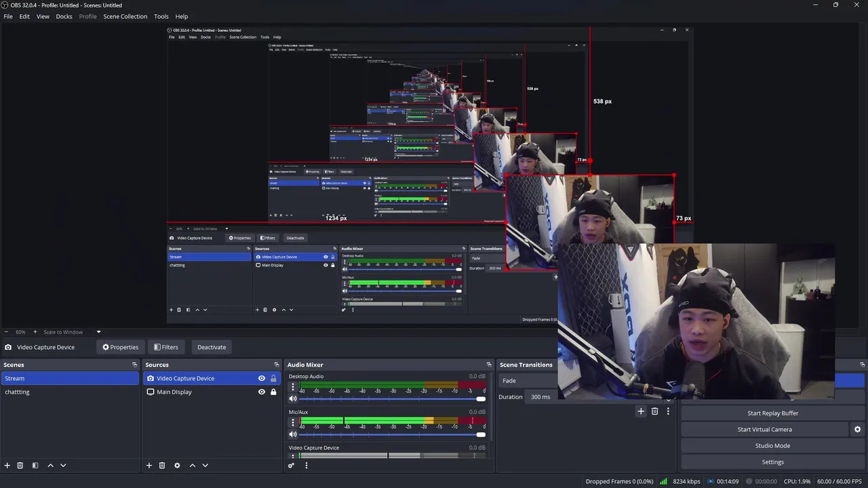
Task: Open source properties gear in Sources toolbar
Action: [x=177, y=466]
